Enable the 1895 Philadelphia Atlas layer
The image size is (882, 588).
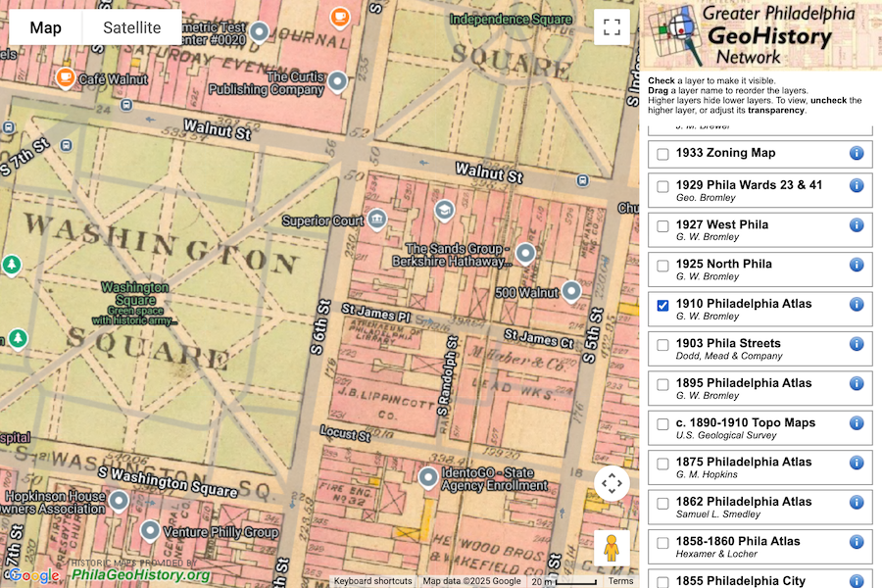point(663,384)
